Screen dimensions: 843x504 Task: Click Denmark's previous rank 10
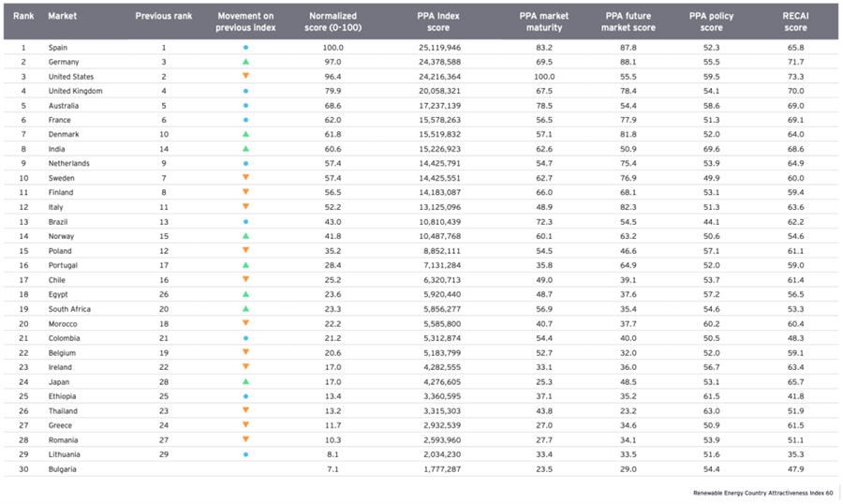(x=163, y=135)
